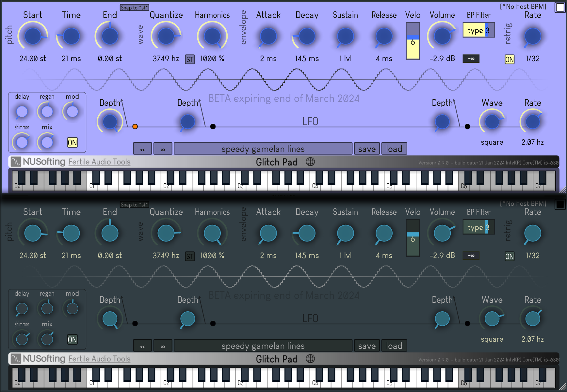This screenshot has height=392, width=567.
Task: Toggle Snap to *st* in the light window
Action: tap(134, 8)
